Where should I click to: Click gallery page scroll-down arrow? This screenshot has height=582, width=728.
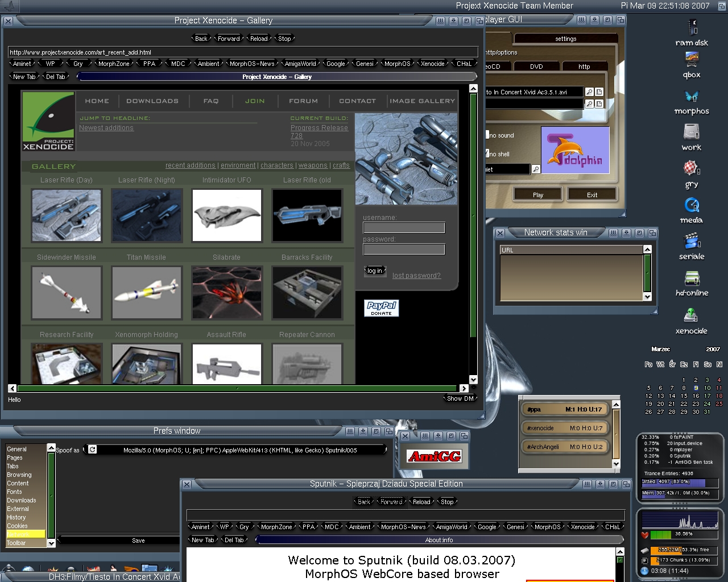click(473, 380)
